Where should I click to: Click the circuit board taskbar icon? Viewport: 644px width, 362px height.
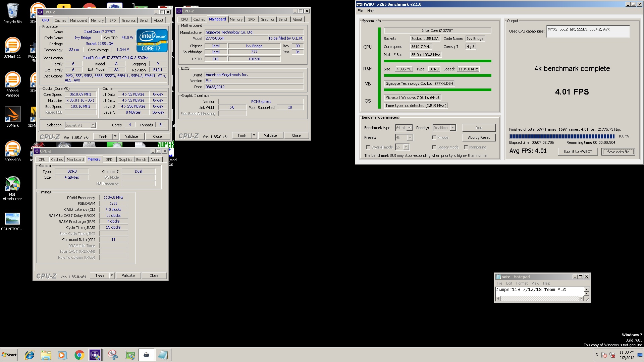(130, 355)
